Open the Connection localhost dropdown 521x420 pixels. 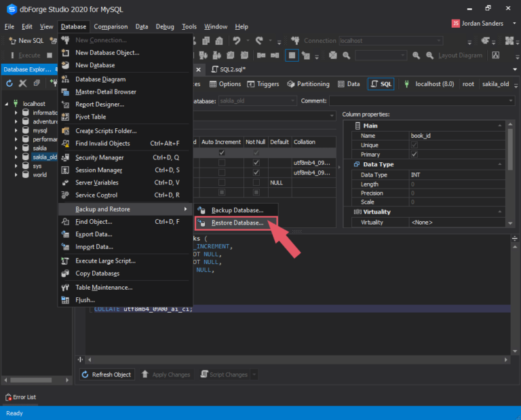pos(439,41)
